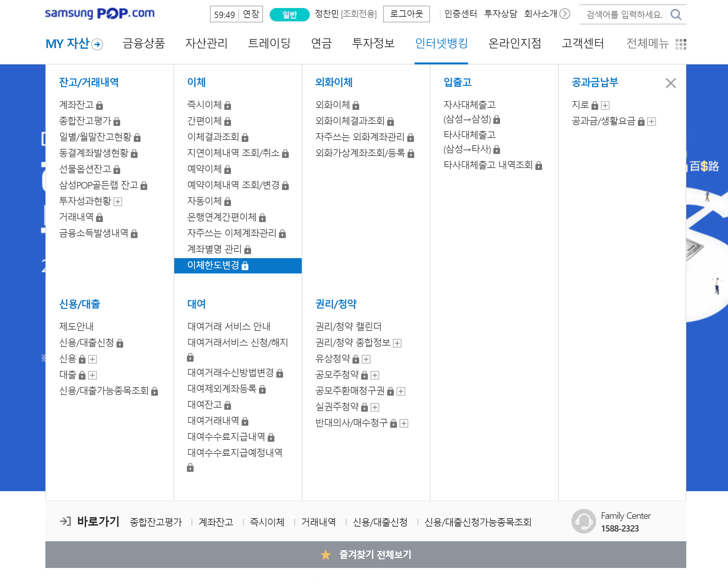
Task: Select 이체한도변경 menu entry
Action: [213, 265]
